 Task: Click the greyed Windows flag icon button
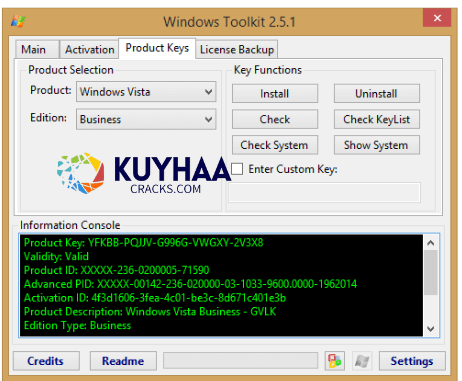click(362, 361)
